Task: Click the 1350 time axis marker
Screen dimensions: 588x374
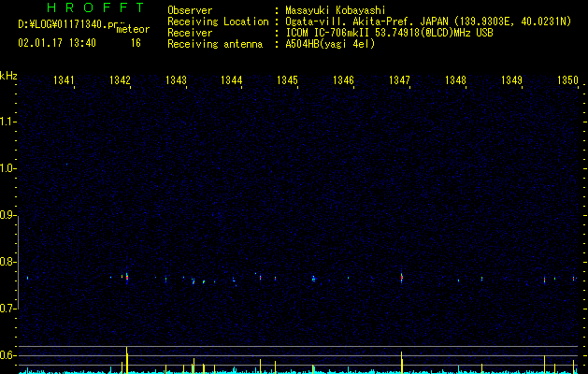Action: (x=567, y=79)
